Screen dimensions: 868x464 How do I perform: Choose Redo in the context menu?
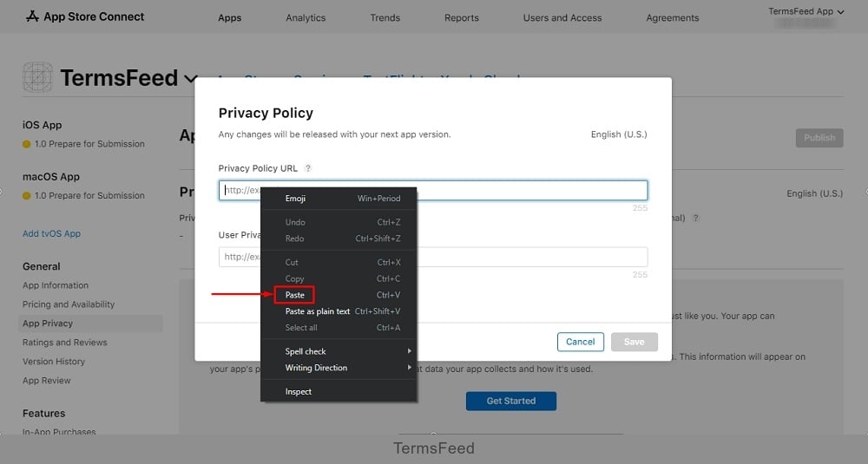coord(339,239)
